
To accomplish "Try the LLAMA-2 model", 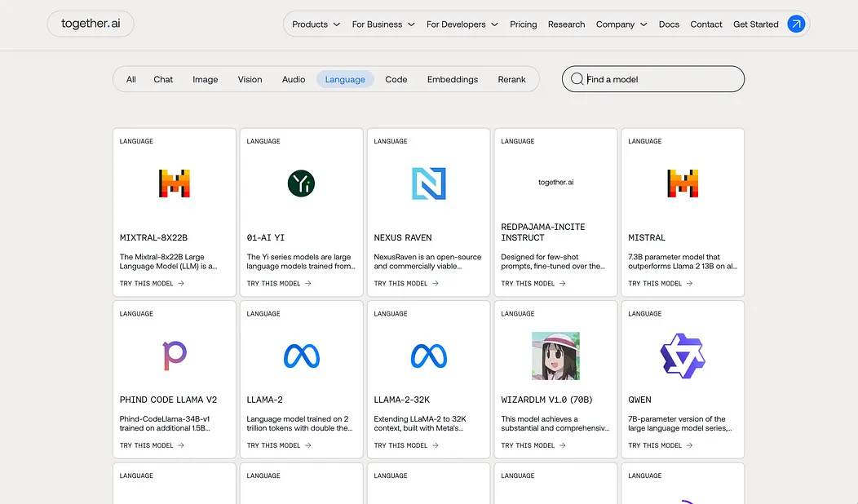I will pos(278,445).
